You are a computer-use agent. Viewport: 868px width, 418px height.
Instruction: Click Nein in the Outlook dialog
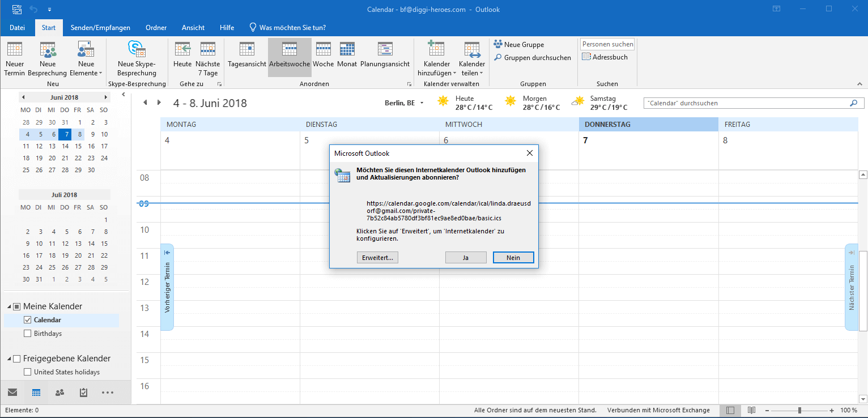(x=513, y=258)
